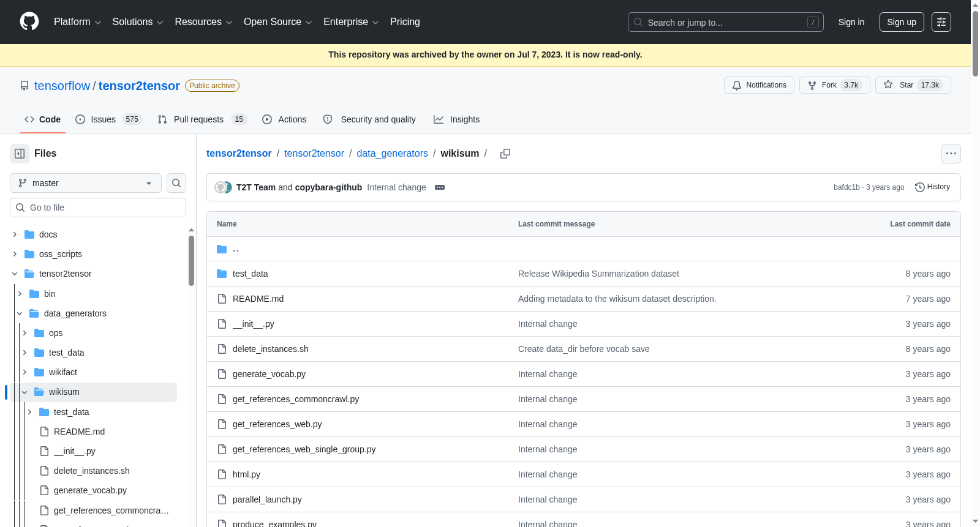980x527 pixels.
Task: Click the parallel_launch.py file icon
Action: 222,499
